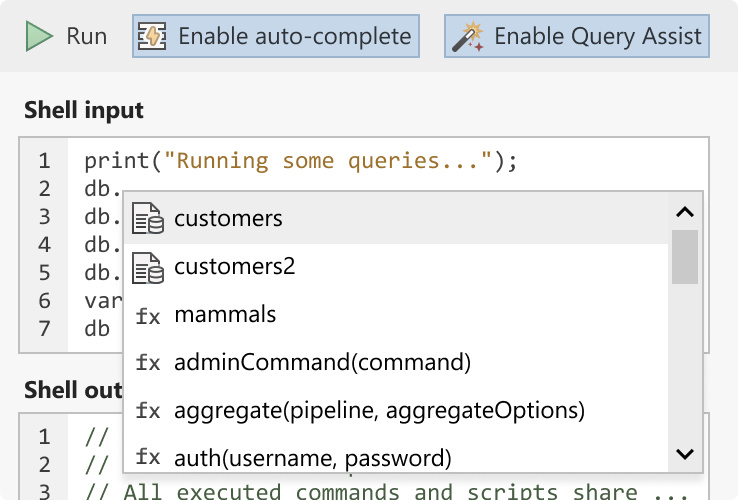Click the Run button label
This screenshot has height=500, width=738.
click(x=87, y=36)
